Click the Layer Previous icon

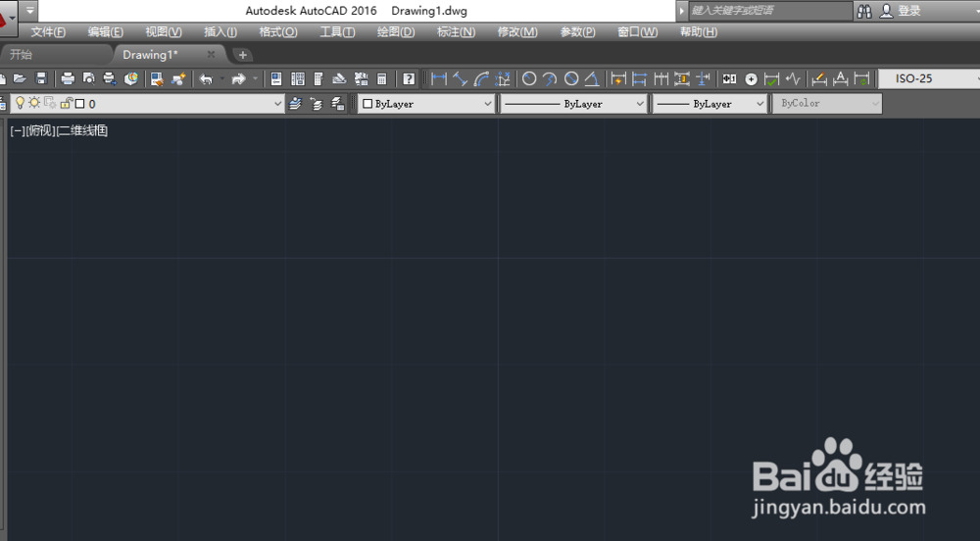coord(317,104)
